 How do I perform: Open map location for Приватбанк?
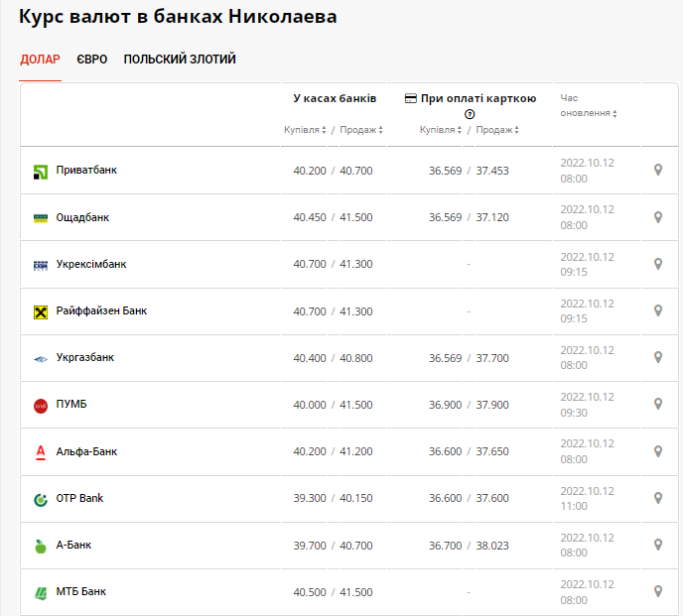point(658,170)
